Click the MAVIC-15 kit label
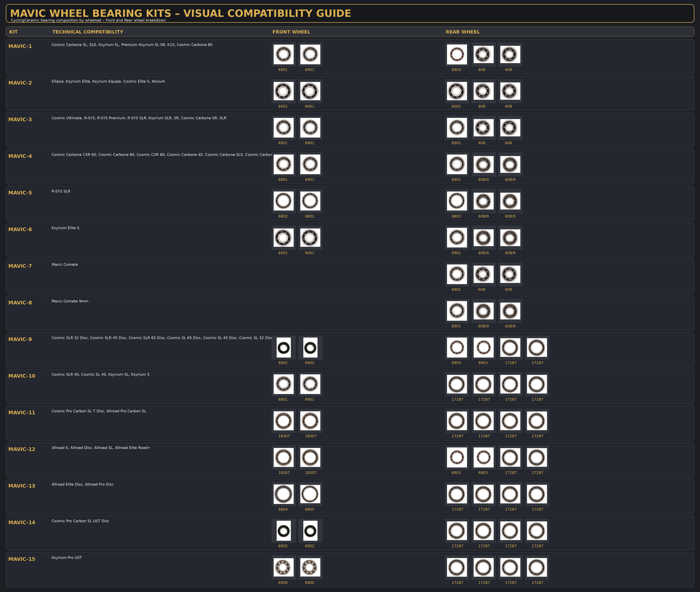 [x=22, y=559]
